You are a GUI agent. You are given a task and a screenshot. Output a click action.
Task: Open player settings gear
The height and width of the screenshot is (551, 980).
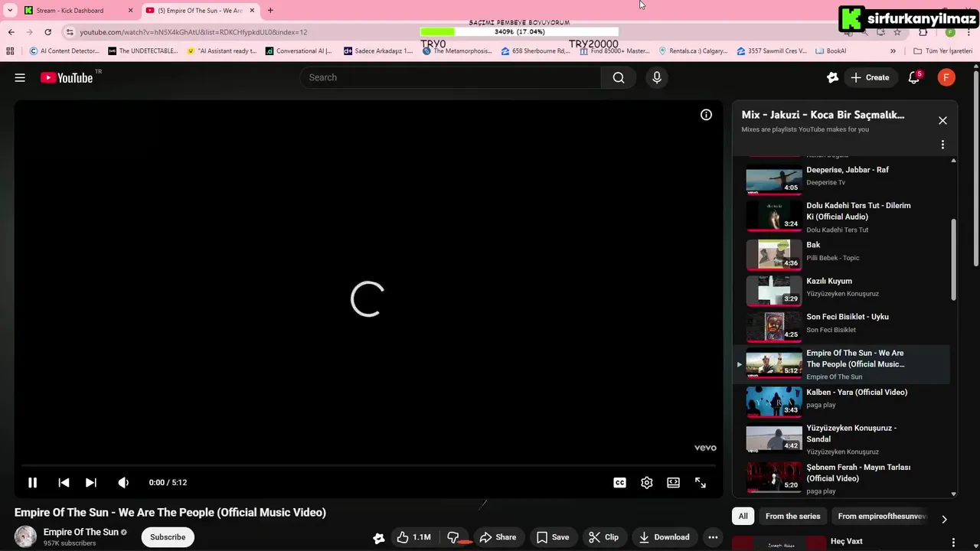pos(647,482)
